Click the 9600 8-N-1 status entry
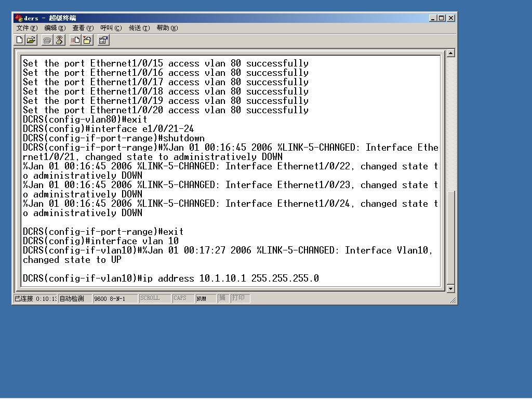The height and width of the screenshot is (399, 532). [115, 299]
